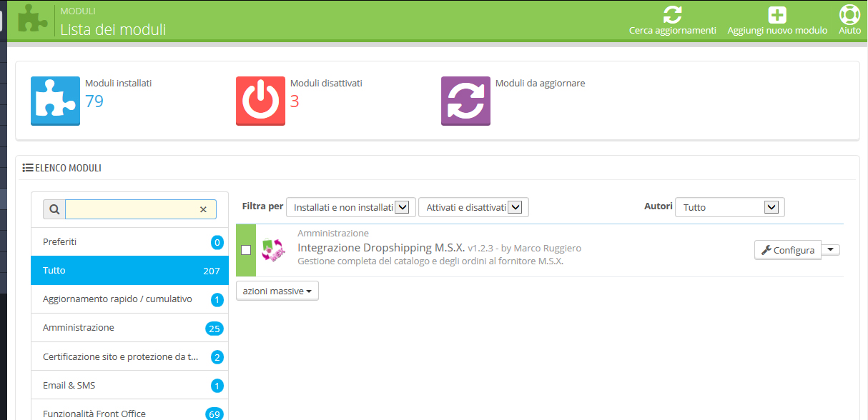
Task: Click the Cerca aggiornamenti label
Action: [x=673, y=31]
